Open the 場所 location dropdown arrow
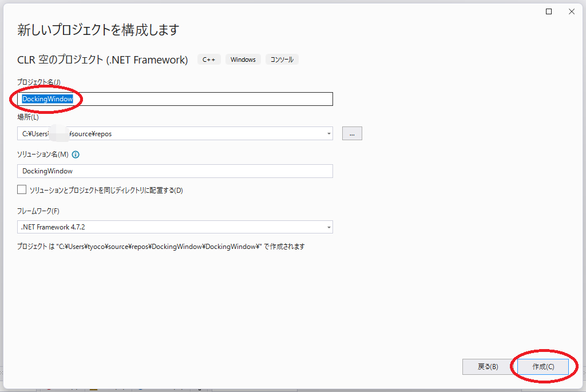Screen dimensions: 586x392 coord(329,133)
